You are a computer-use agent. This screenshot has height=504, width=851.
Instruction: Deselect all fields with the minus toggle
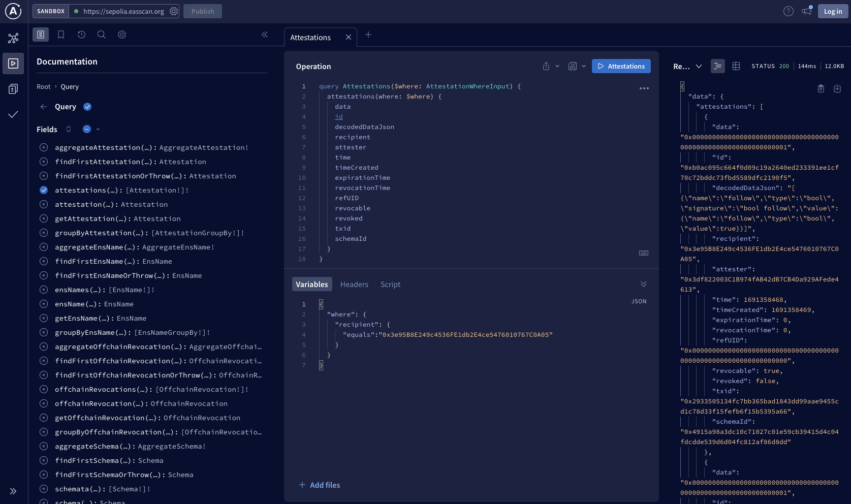click(87, 129)
